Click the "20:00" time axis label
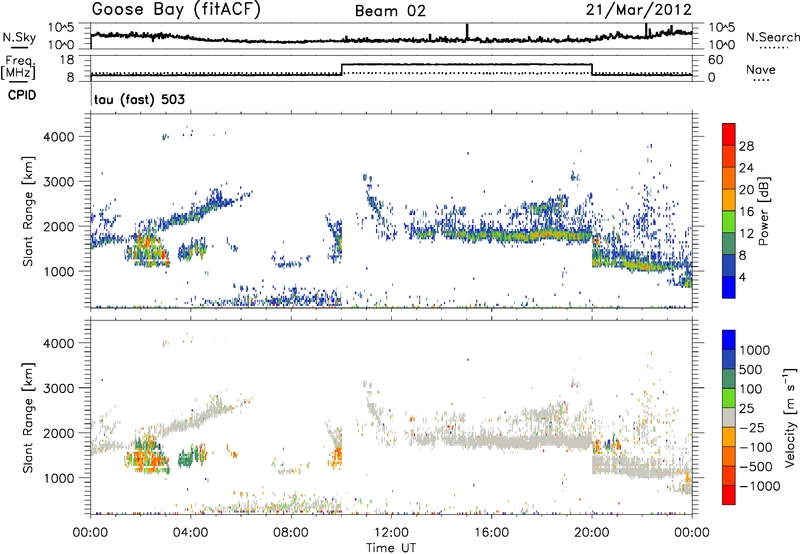The width and height of the screenshot is (800, 554). 591,533
